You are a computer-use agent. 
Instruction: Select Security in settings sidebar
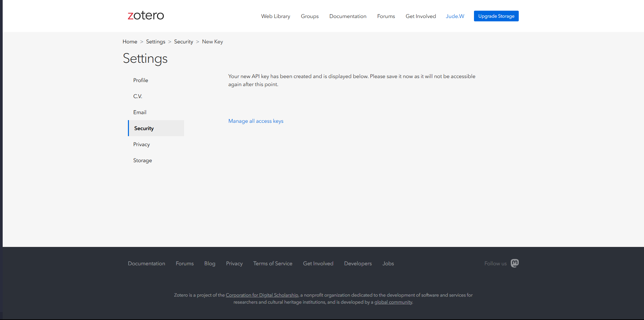pyautogui.click(x=156, y=128)
